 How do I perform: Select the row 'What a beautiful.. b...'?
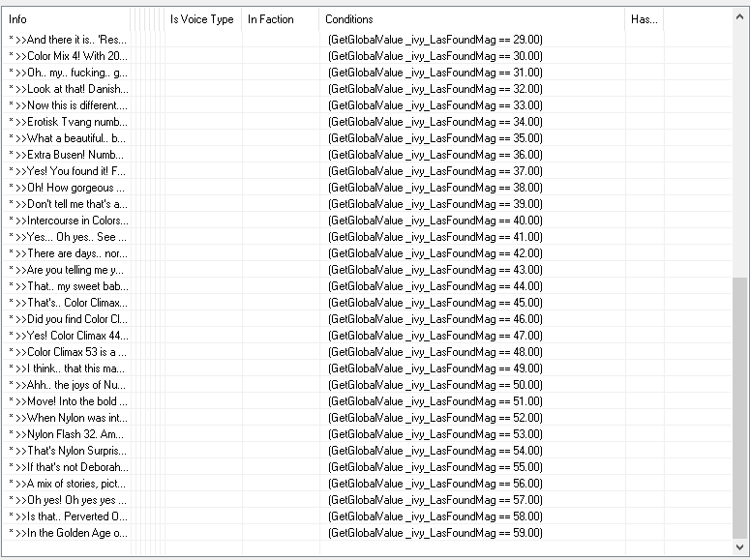367,138
